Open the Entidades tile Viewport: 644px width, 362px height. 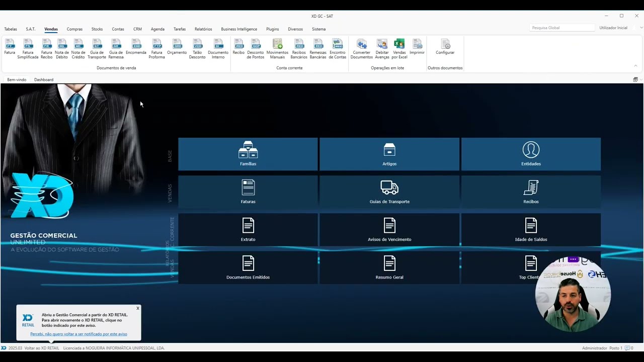coord(531,154)
